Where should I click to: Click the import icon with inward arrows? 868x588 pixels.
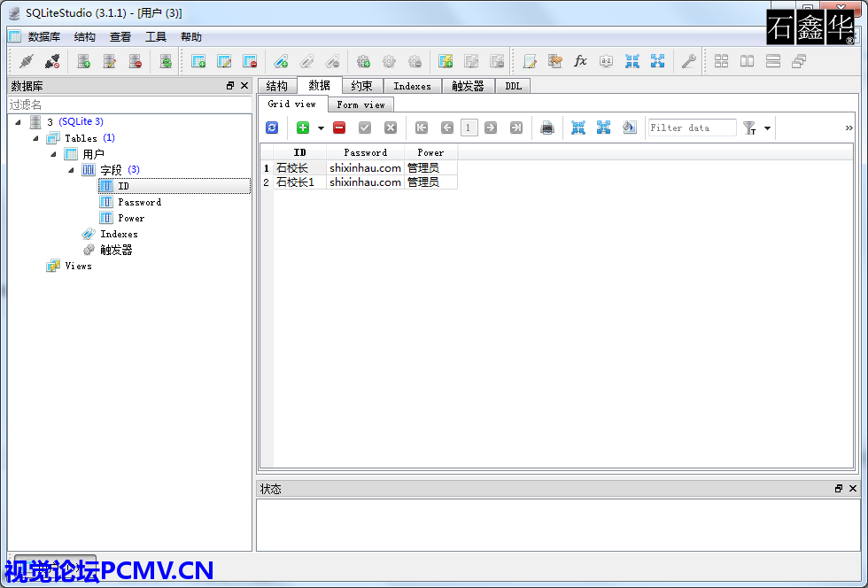632,61
